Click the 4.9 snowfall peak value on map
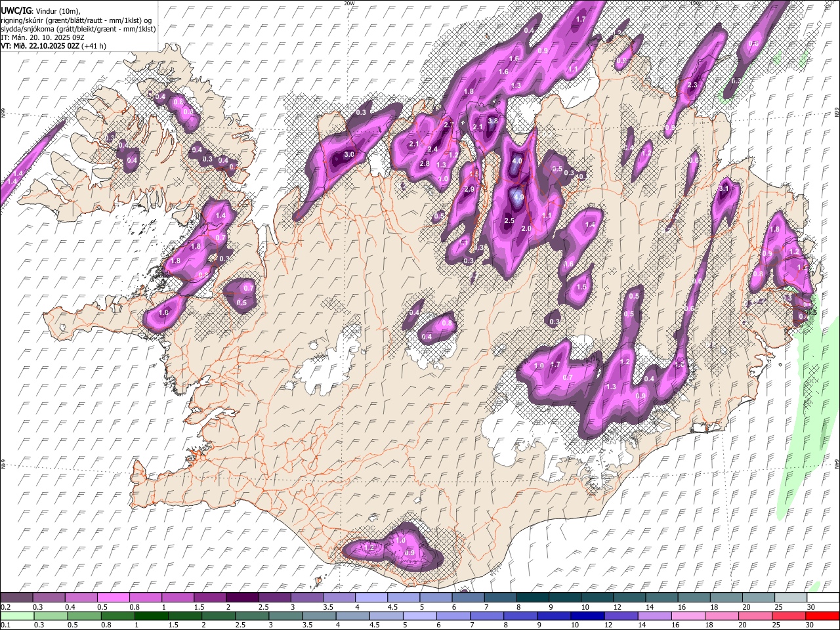The image size is (840, 630). tap(518, 196)
